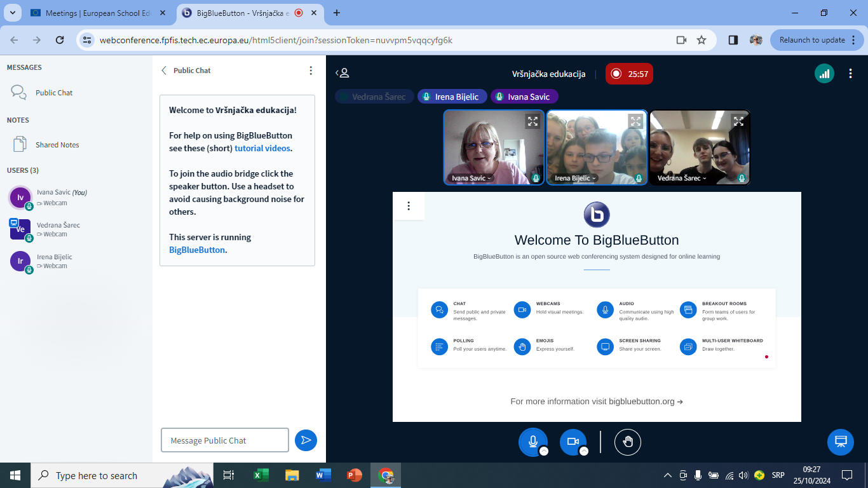This screenshot has height=488, width=868.
Task: Bookmark this page with star icon
Action: 702,39
